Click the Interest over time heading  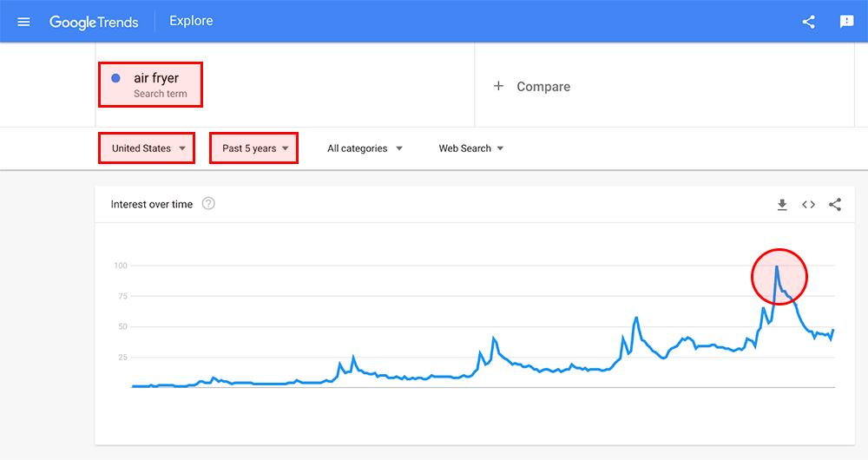[x=152, y=205]
